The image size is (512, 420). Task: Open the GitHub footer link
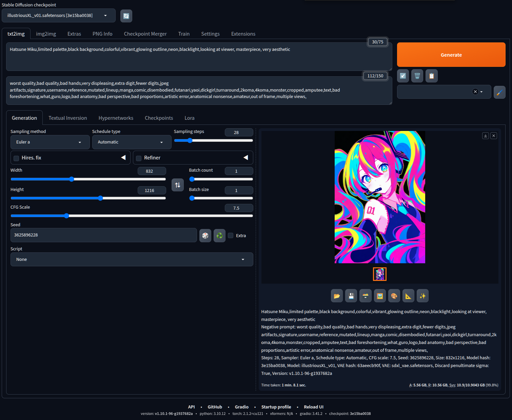click(215, 407)
